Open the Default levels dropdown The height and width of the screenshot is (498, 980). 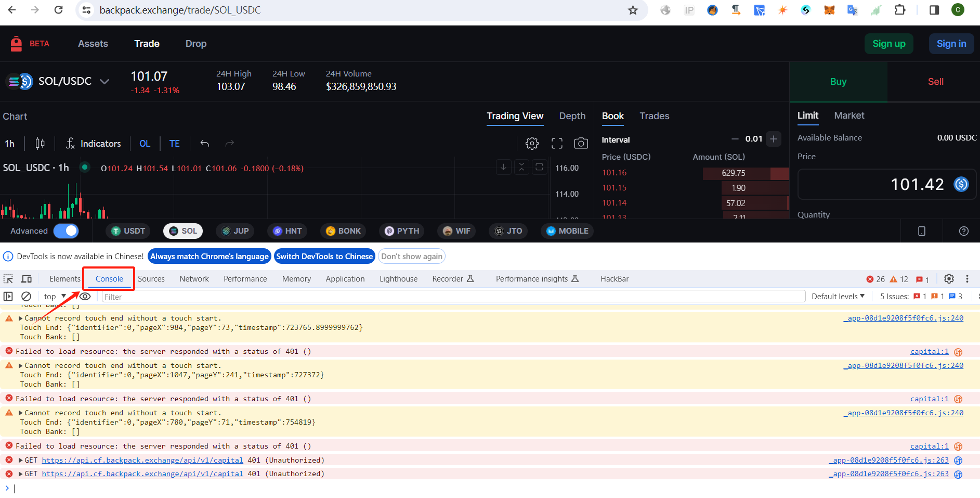pos(838,297)
